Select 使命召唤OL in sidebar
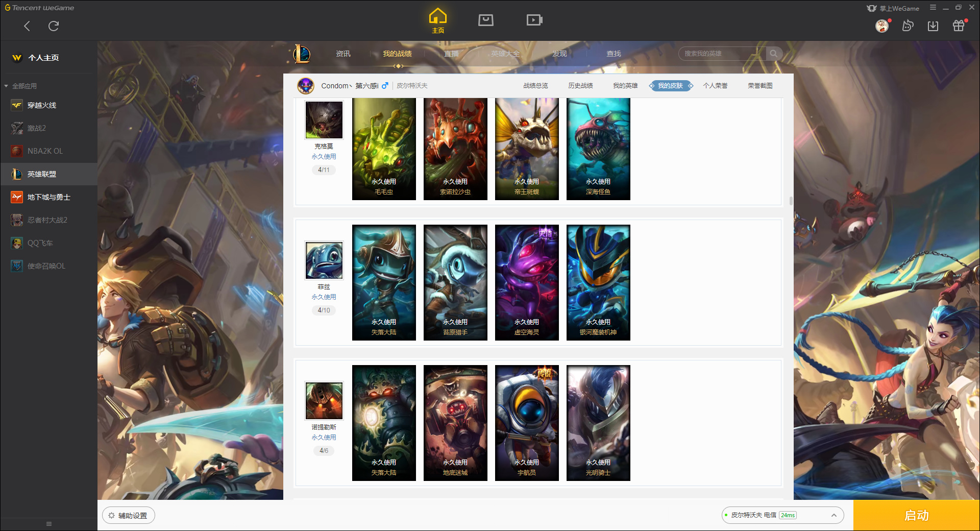Viewport: 980px width, 531px height. click(48, 266)
